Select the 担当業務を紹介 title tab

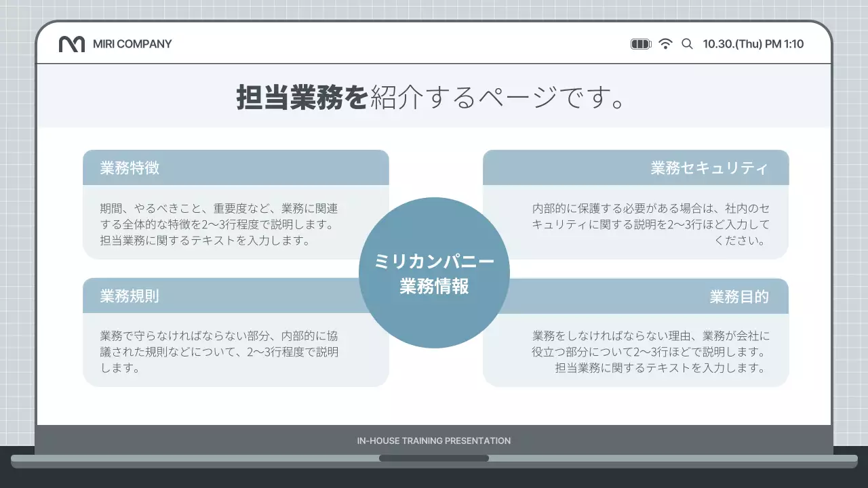coord(434,95)
